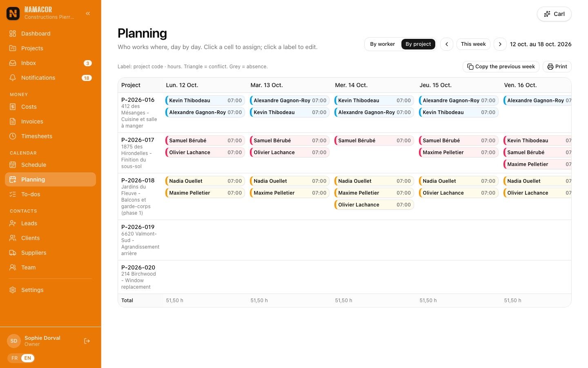Edit Maxime Pelletier label on Jeu. 15 Oct.
588x368 pixels.
click(x=459, y=153)
